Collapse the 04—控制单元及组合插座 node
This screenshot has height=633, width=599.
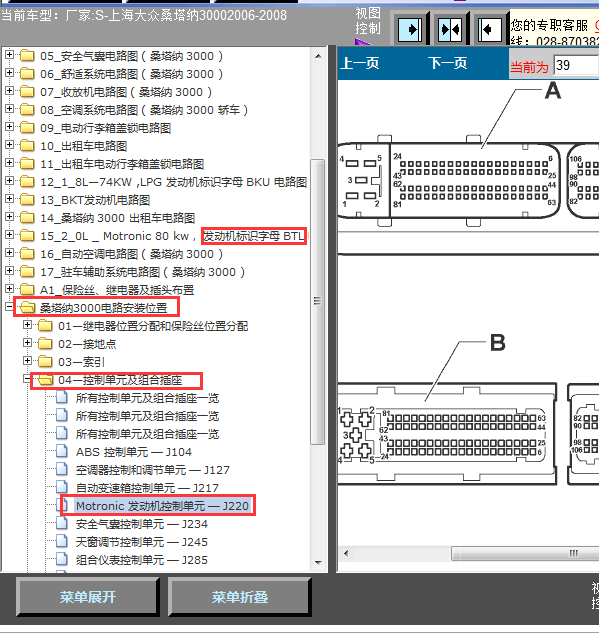[27, 379]
